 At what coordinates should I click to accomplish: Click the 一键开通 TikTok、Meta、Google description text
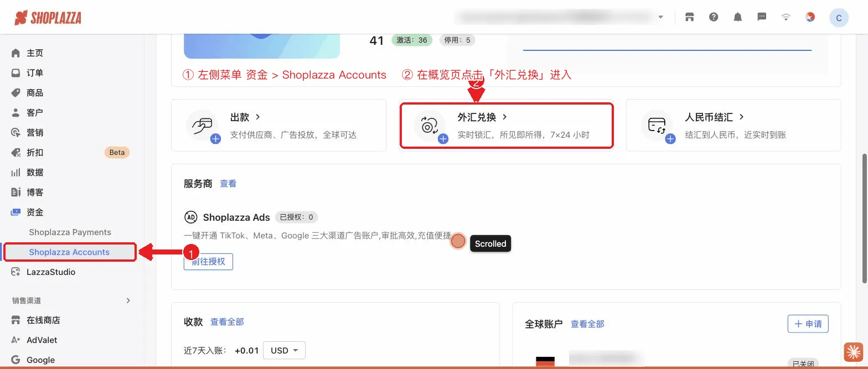(x=318, y=236)
